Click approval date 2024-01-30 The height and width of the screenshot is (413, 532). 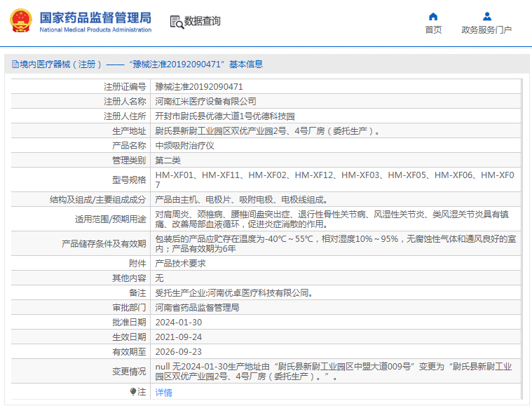tap(179, 323)
